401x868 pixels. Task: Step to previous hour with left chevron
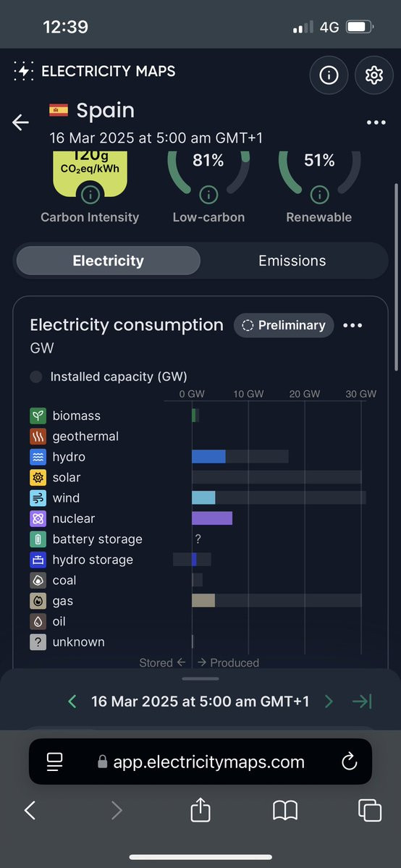tap(72, 701)
